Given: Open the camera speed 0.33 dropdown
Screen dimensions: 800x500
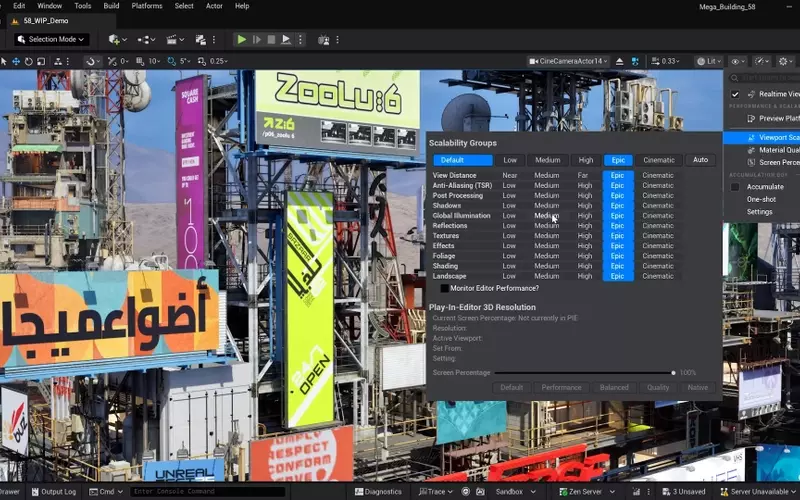Looking at the screenshot, I should 666,61.
